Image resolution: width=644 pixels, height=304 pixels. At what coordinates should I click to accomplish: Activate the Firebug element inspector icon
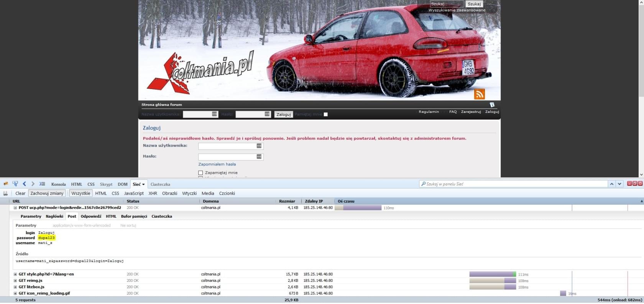[x=15, y=184]
